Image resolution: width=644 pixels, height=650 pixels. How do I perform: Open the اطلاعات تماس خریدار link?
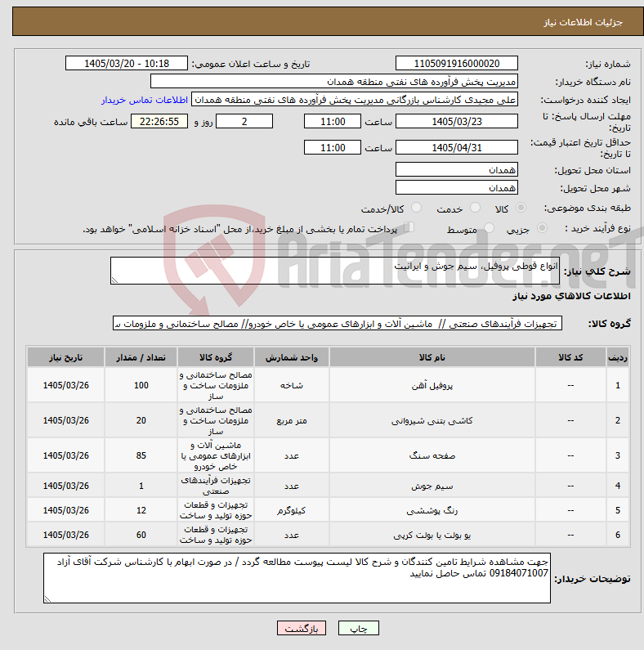point(145,100)
